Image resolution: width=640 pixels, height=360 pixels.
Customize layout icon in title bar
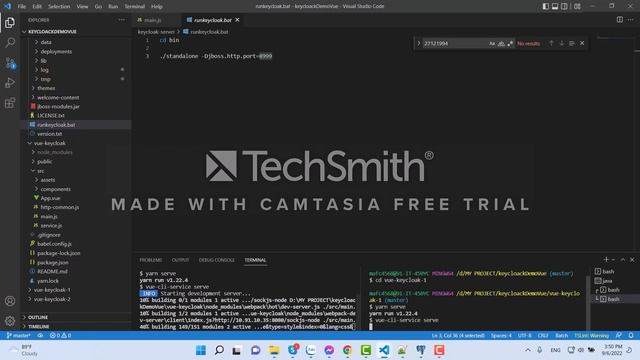[x=577, y=6]
